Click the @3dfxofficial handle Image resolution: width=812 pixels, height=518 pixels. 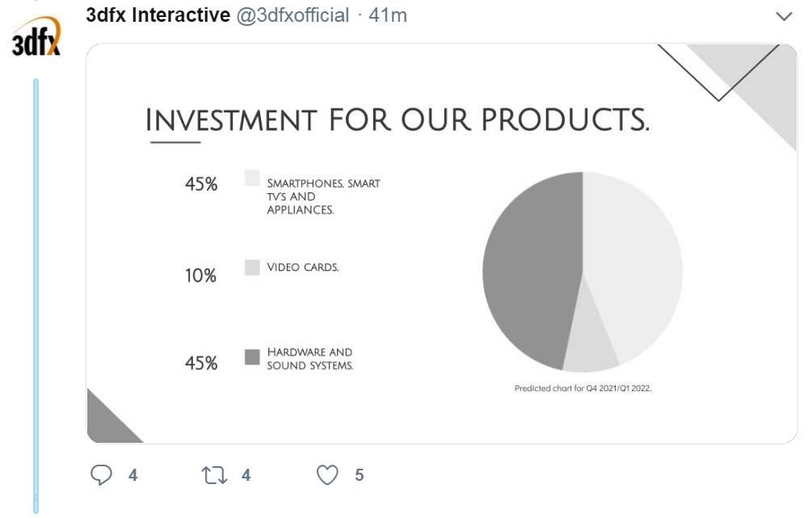click(x=292, y=15)
